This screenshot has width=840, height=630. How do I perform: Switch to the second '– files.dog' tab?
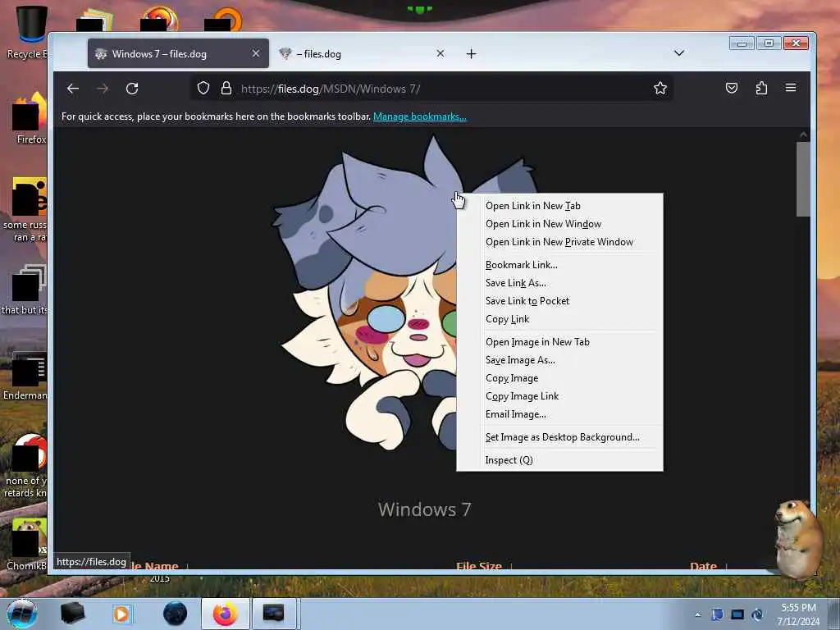point(362,53)
